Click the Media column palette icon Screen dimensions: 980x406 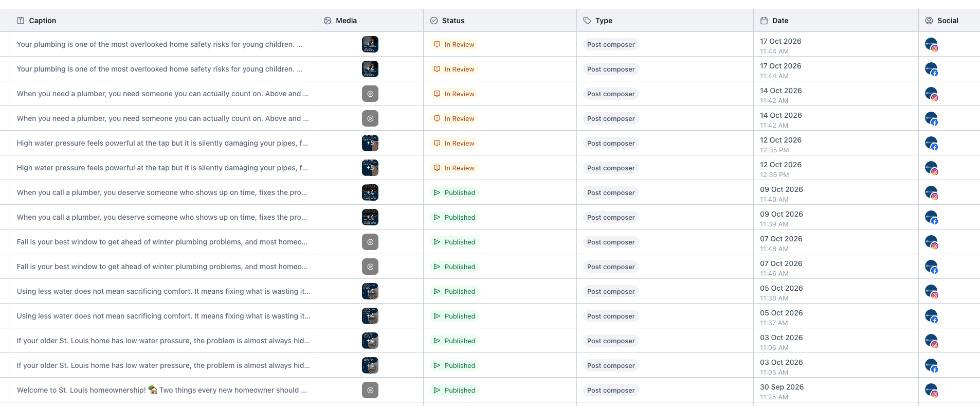(328, 21)
